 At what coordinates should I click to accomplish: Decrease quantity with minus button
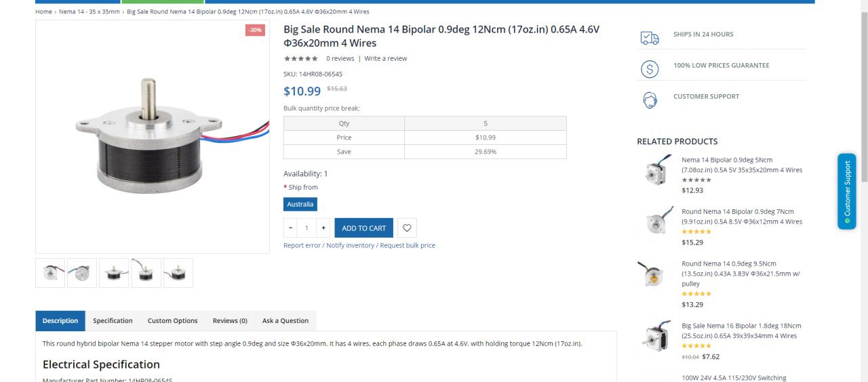(x=291, y=228)
